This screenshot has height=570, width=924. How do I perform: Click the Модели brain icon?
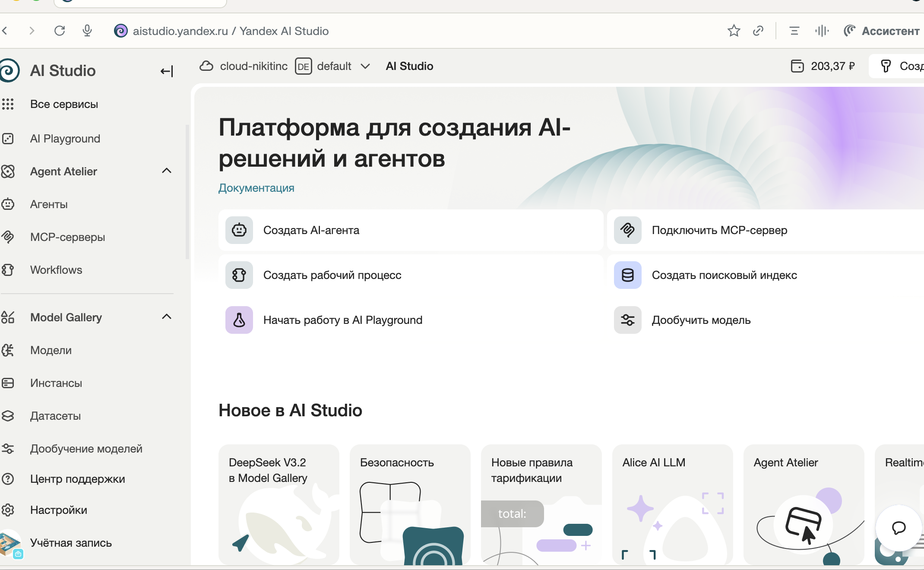click(x=8, y=350)
